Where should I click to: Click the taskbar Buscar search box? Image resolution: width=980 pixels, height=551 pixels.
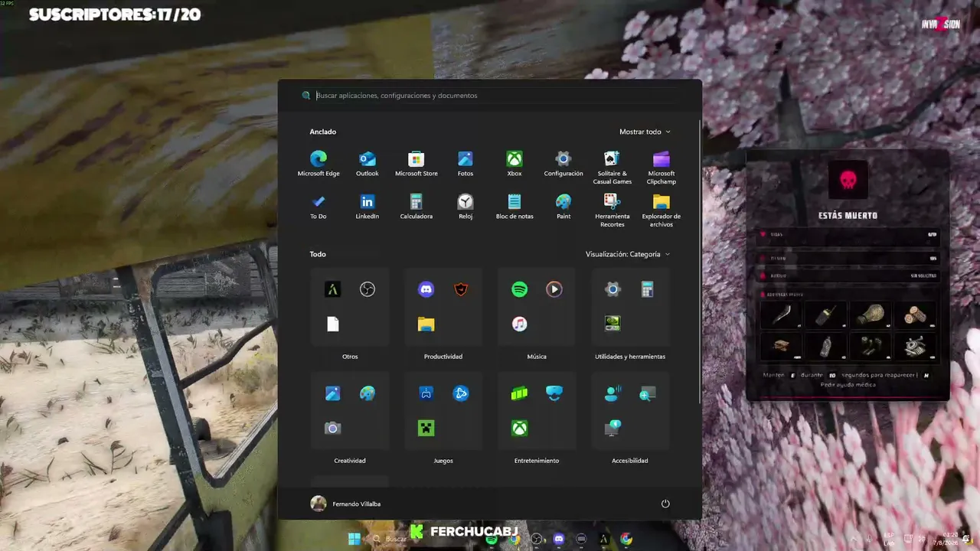tap(390, 539)
